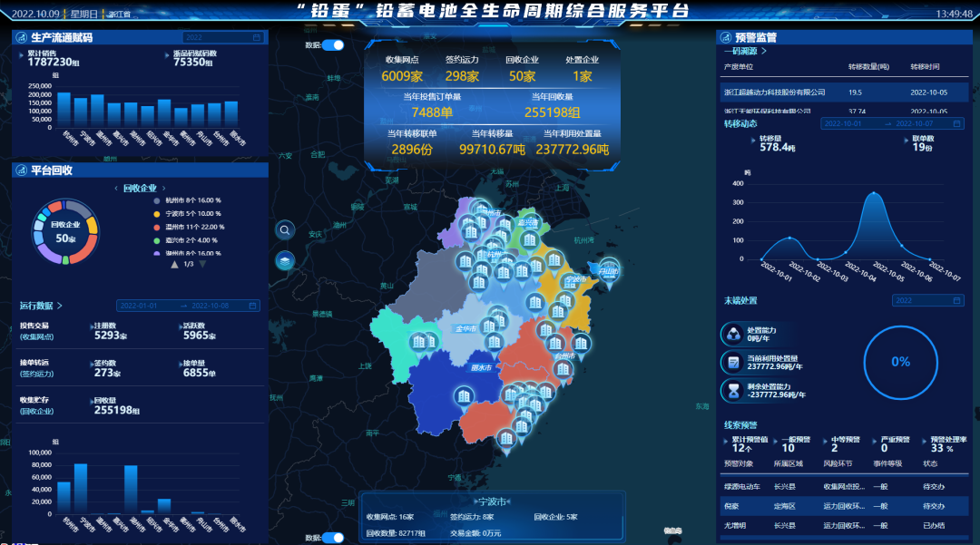This screenshot has height=545, width=980.
Task: Open the 2022 year picker in 末端处置
Action: (x=927, y=300)
